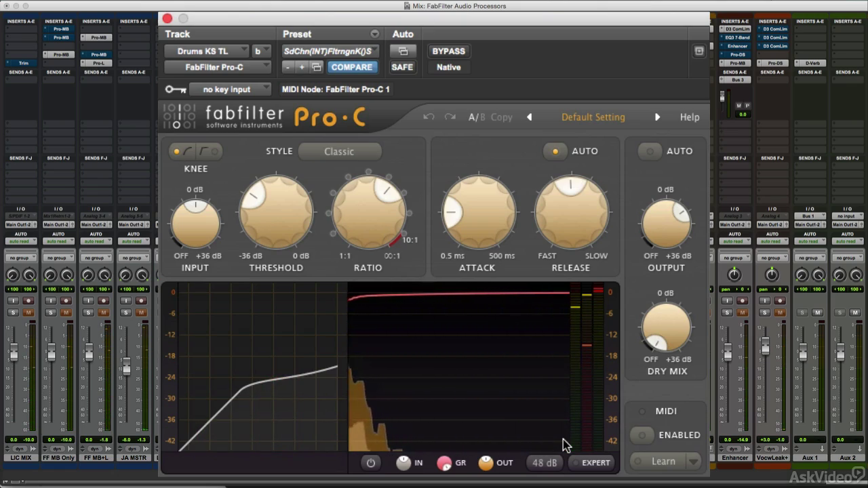Open the MIDI Learn dropdown arrow
This screenshot has height=488, width=868.
(693, 462)
